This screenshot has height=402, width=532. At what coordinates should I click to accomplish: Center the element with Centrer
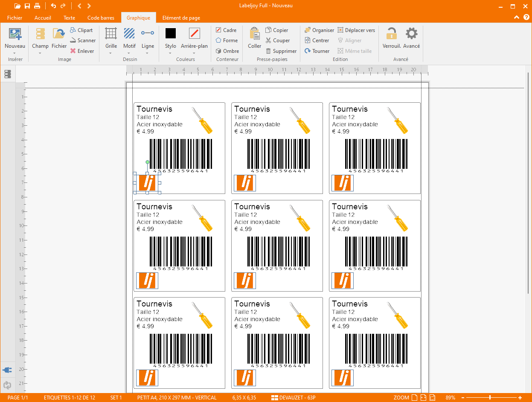point(317,40)
